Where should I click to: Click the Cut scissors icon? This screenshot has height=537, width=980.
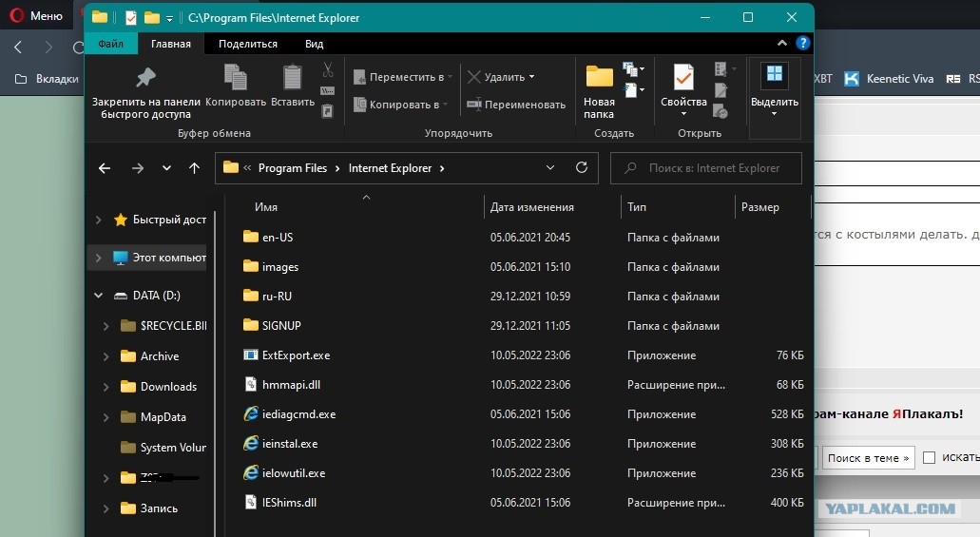(328, 69)
